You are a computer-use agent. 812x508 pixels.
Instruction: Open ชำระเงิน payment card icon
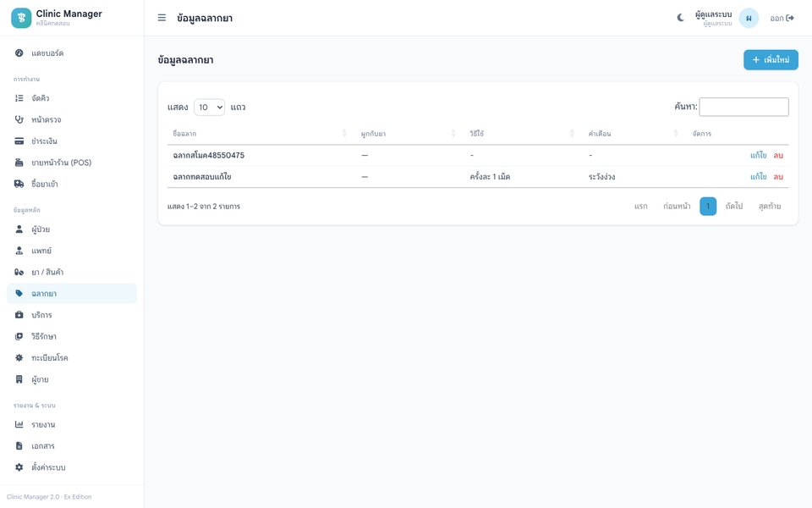click(x=19, y=141)
